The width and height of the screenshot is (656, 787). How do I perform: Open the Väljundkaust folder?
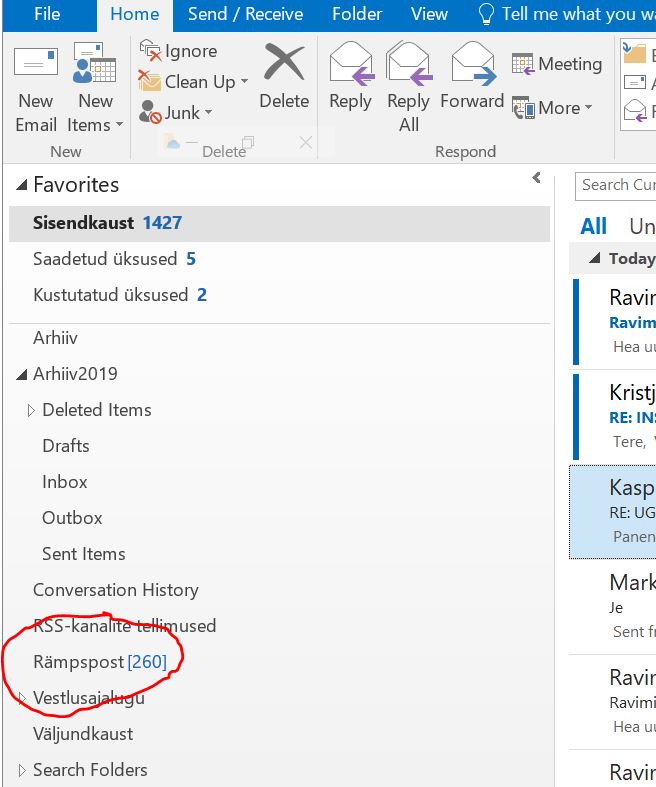coord(83,734)
